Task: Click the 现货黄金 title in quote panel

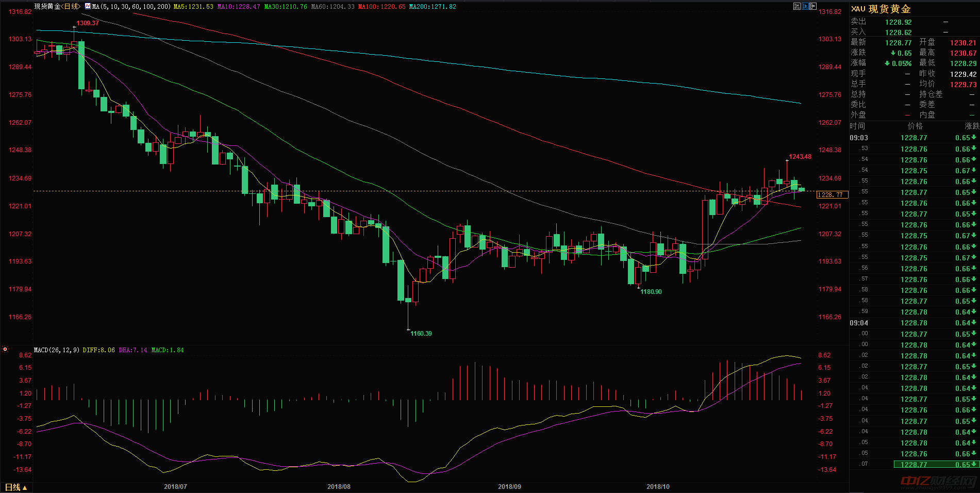Action: coord(889,9)
